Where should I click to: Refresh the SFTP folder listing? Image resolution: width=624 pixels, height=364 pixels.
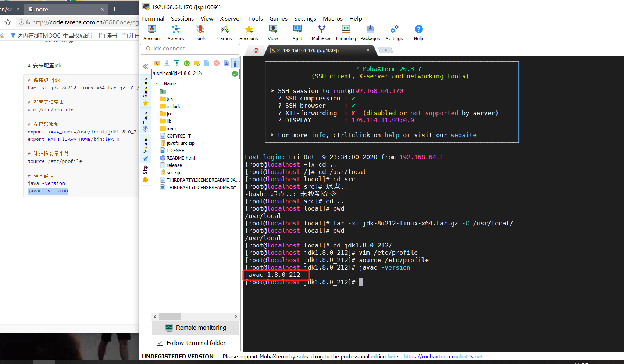(x=187, y=63)
